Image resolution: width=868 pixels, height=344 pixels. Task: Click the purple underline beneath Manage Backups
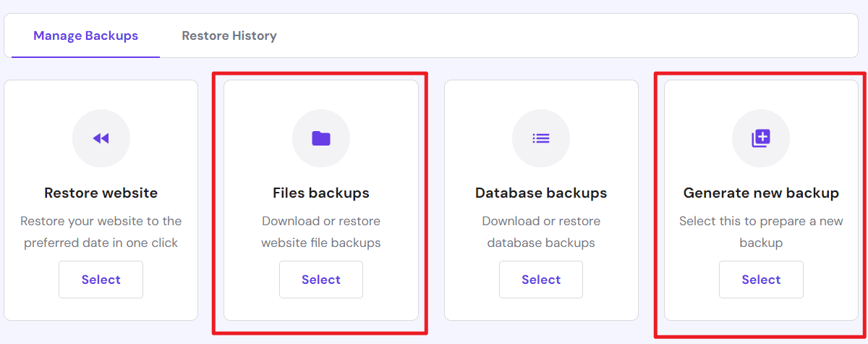coord(85,56)
